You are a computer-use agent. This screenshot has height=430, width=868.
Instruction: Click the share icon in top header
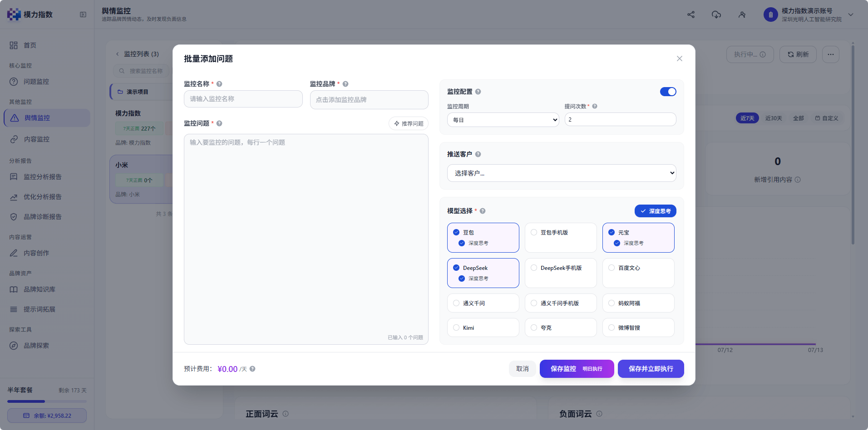tap(691, 15)
